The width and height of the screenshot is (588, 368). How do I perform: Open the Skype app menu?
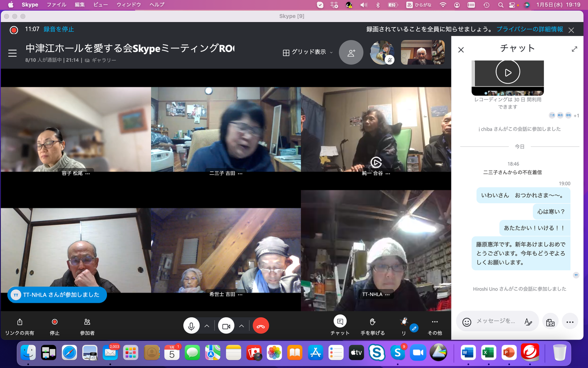[x=30, y=5]
